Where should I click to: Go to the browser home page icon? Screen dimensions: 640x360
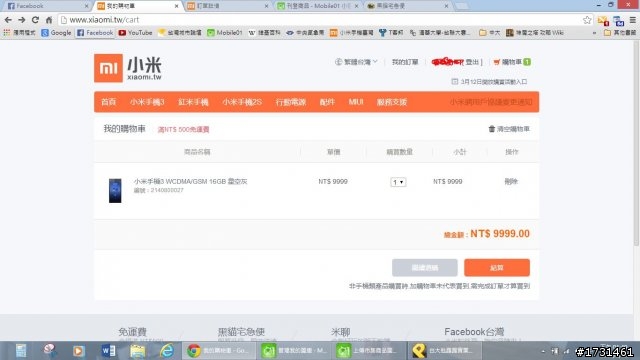[x=49, y=20]
